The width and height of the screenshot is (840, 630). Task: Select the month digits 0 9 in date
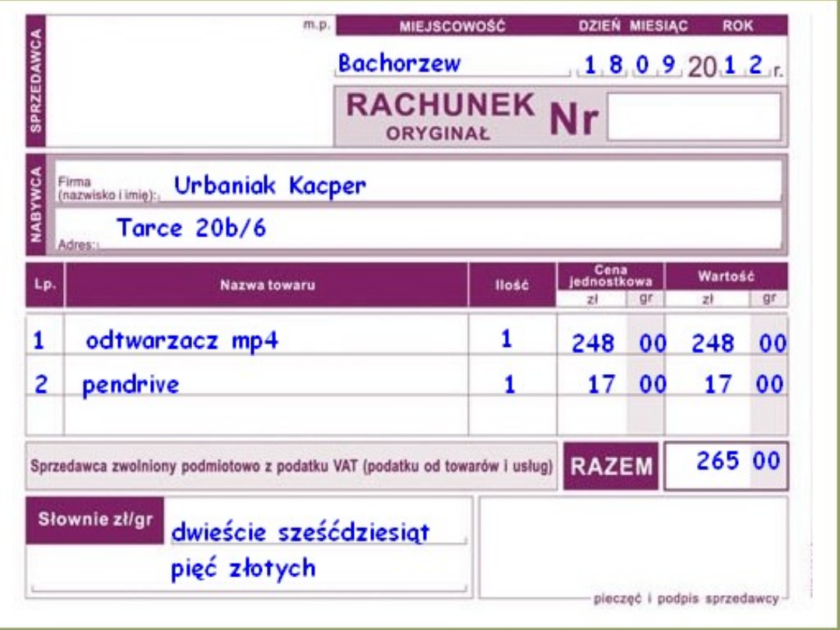pyautogui.click(x=654, y=66)
